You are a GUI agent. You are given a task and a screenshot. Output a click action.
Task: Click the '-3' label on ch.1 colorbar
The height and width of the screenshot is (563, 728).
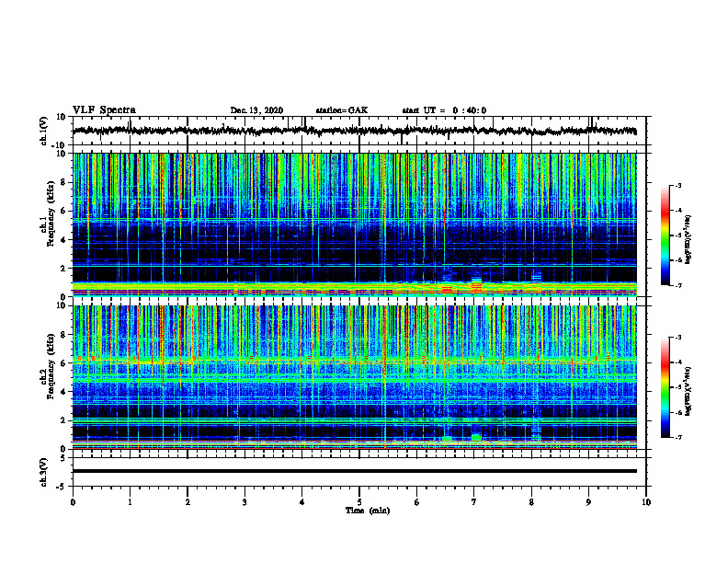point(677,186)
